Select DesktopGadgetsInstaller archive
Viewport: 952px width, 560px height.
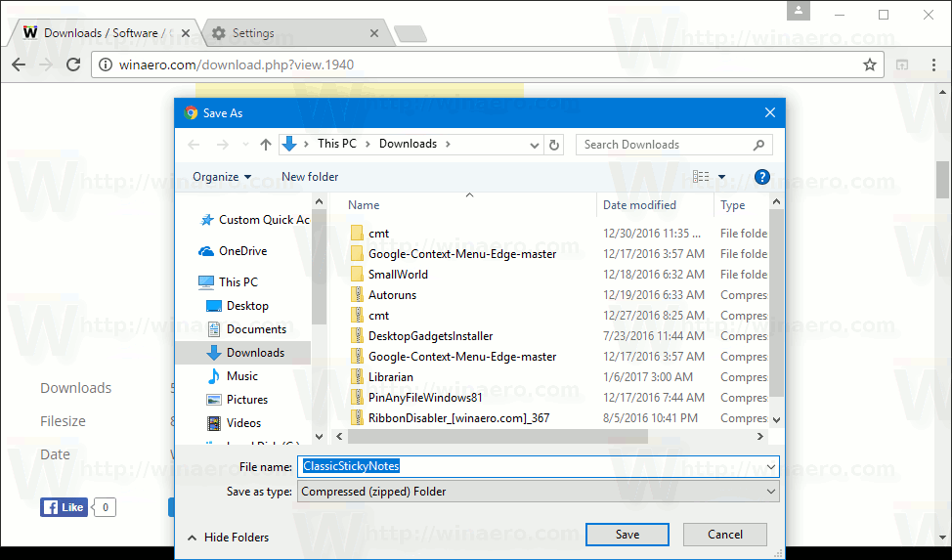(422, 336)
